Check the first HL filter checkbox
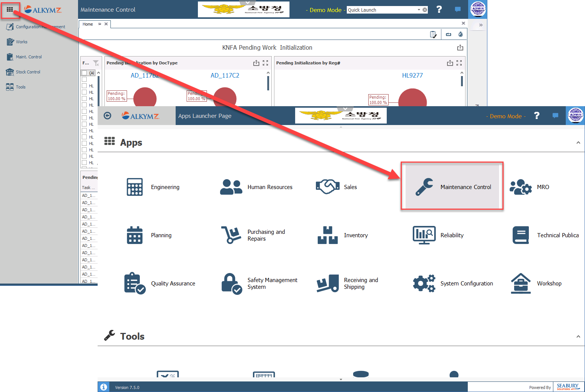585x392 pixels. click(x=84, y=86)
